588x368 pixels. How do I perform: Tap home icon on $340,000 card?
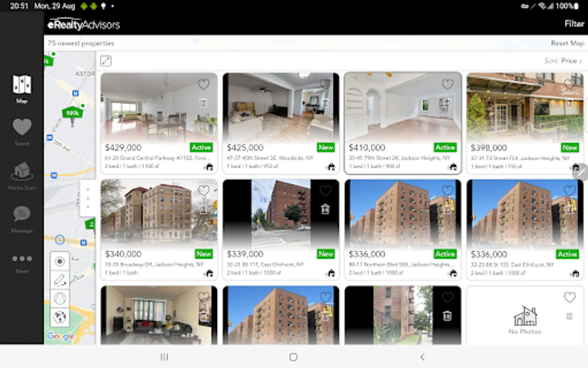click(x=209, y=273)
